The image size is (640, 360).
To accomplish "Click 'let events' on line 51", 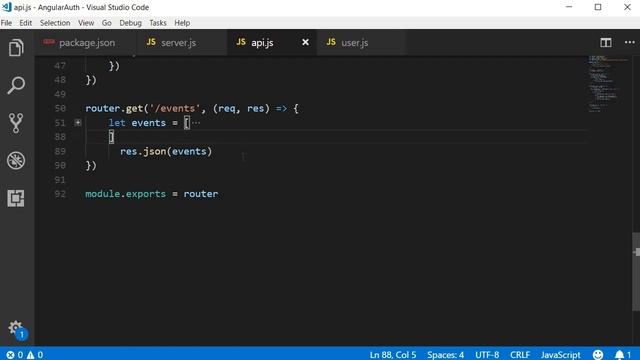I will coord(137,123).
